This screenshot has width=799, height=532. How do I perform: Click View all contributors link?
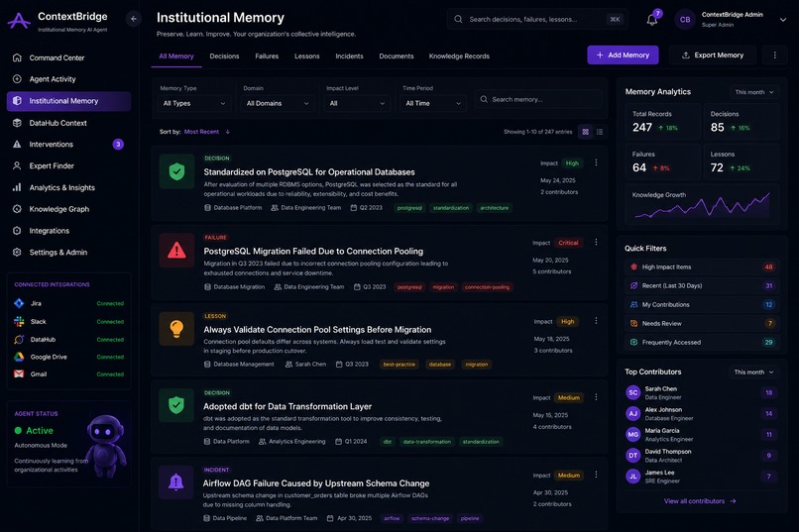click(x=700, y=501)
